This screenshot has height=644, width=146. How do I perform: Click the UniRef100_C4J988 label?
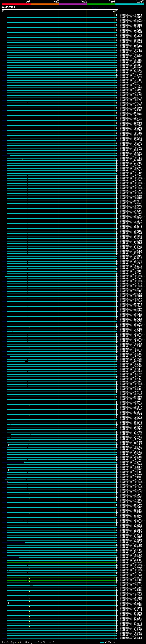tap(131, 110)
